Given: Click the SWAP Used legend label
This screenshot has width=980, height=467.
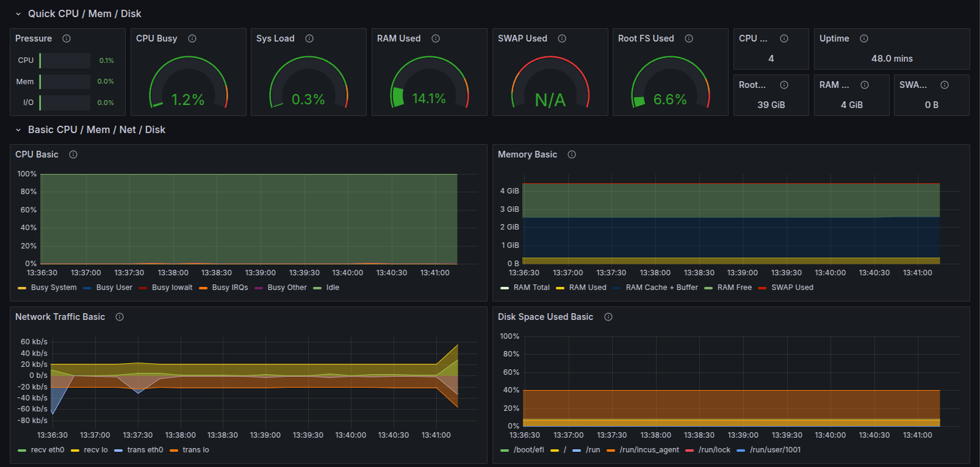Looking at the screenshot, I should [792, 288].
